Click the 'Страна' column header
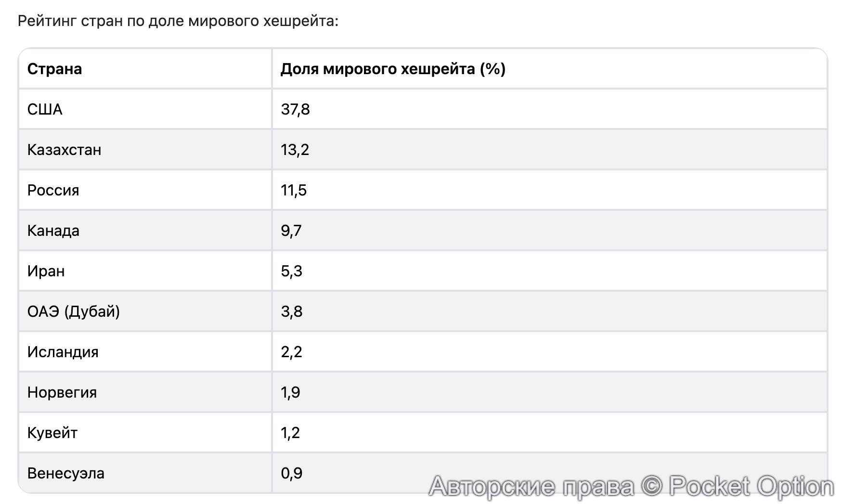 [x=54, y=69]
